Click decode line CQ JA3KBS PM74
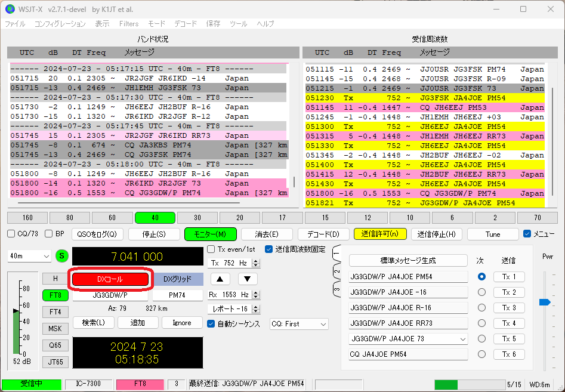 point(149,145)
